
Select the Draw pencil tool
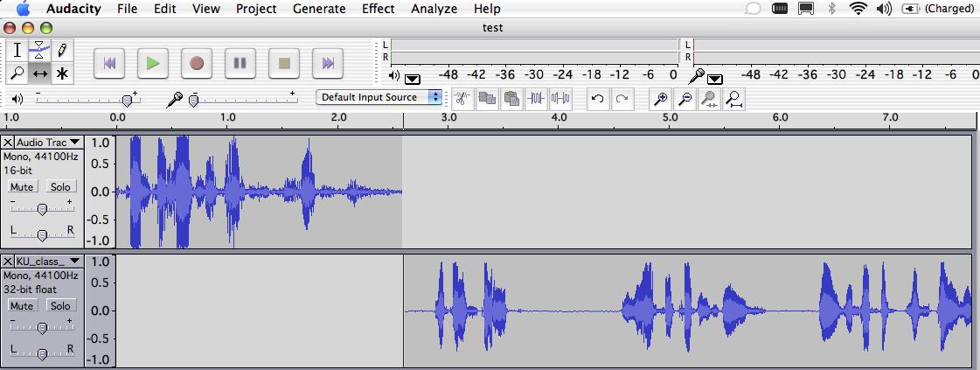point(62,51)
